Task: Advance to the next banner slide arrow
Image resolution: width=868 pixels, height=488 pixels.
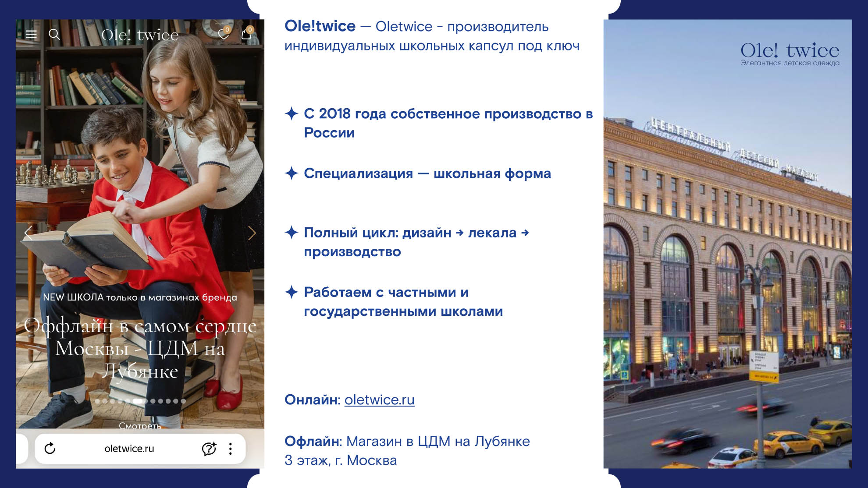Action: [252, 233]
